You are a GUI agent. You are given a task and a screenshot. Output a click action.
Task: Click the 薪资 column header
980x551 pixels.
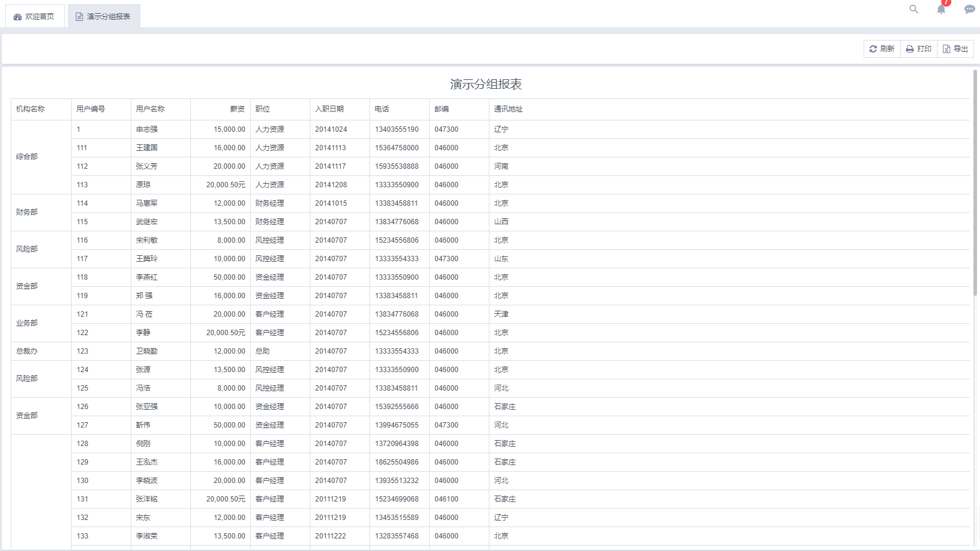[237, 109]
